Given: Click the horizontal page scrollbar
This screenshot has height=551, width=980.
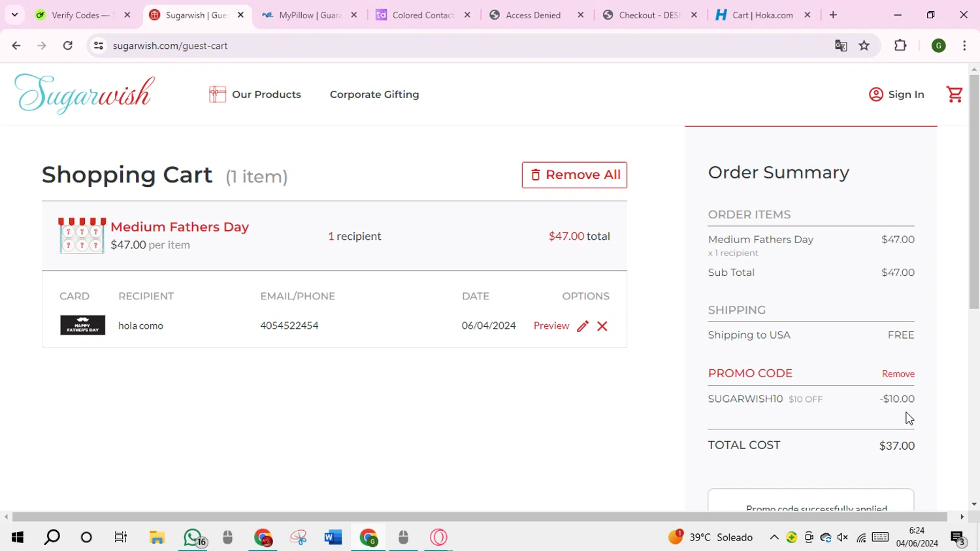Looking at the screenshot, I should coord(480,516).
